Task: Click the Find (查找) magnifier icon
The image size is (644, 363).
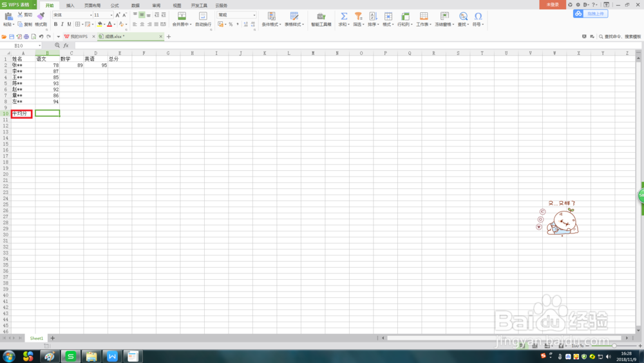Action: [x=463, y=16]
